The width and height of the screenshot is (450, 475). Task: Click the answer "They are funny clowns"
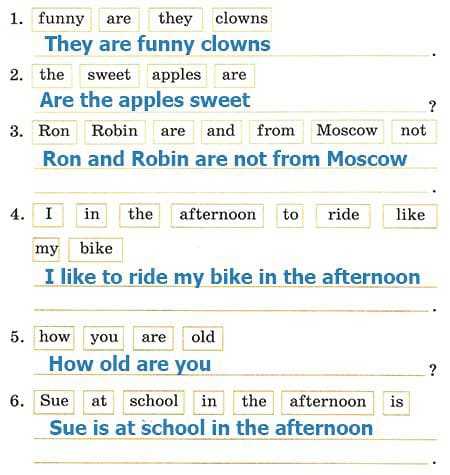(158, 44)
